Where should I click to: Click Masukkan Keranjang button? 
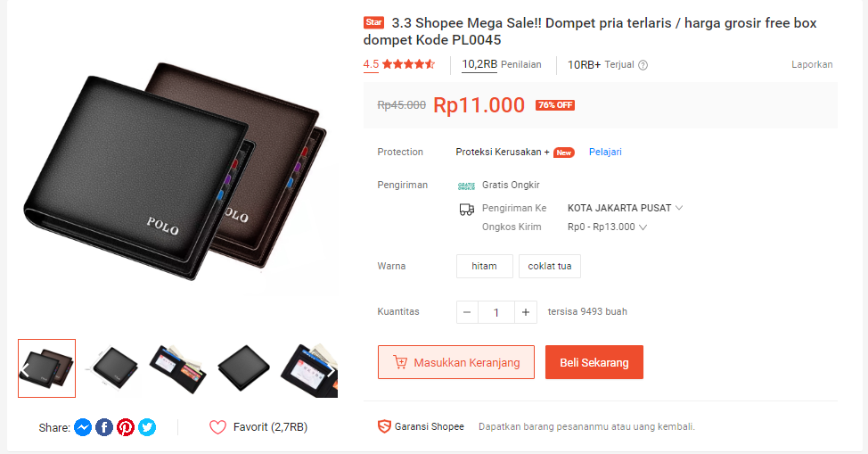point(456,362)
